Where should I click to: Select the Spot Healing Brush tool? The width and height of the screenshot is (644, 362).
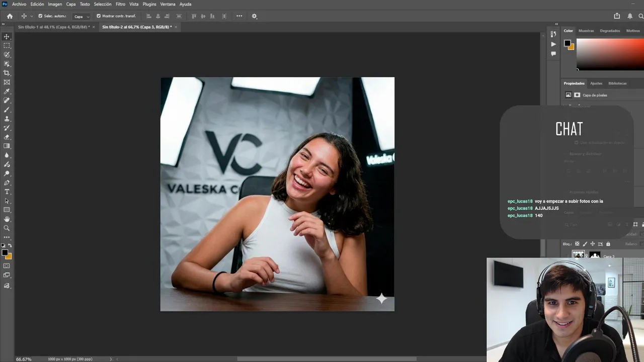pos(7,101)
